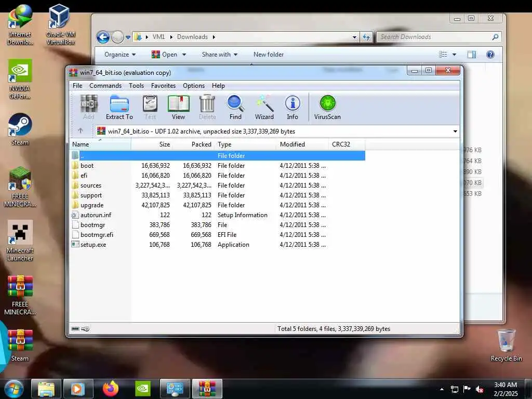Sort by the Name column header
532x399 pixels.
[100, 144]
